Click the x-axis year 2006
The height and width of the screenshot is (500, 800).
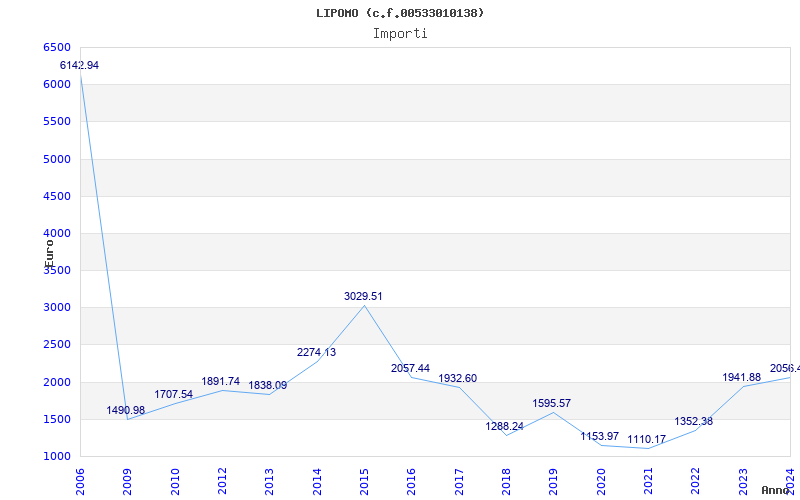(80, 481)
